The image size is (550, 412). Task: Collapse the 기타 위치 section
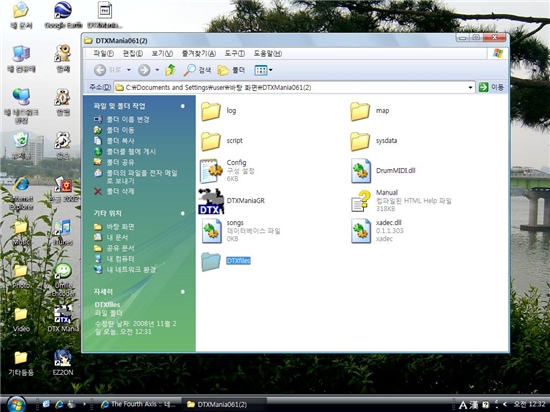pos(182,213)
